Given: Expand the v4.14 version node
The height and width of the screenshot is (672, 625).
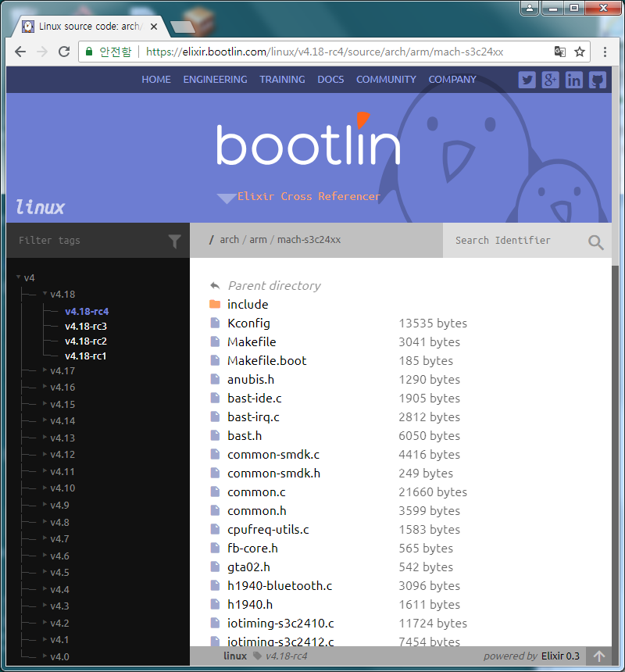Looking at the screenshot, I should [x=45, y=420].
